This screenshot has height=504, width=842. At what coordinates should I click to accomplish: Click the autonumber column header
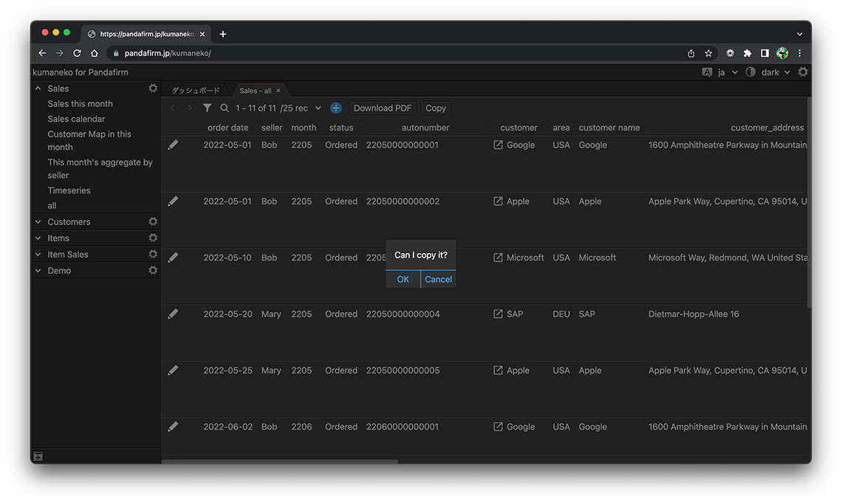point(425,128)
